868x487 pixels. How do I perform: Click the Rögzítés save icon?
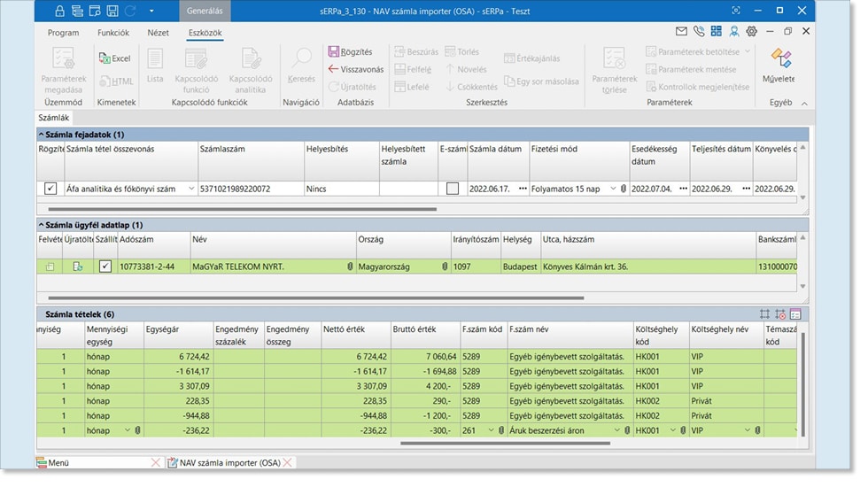click(334, 52)
